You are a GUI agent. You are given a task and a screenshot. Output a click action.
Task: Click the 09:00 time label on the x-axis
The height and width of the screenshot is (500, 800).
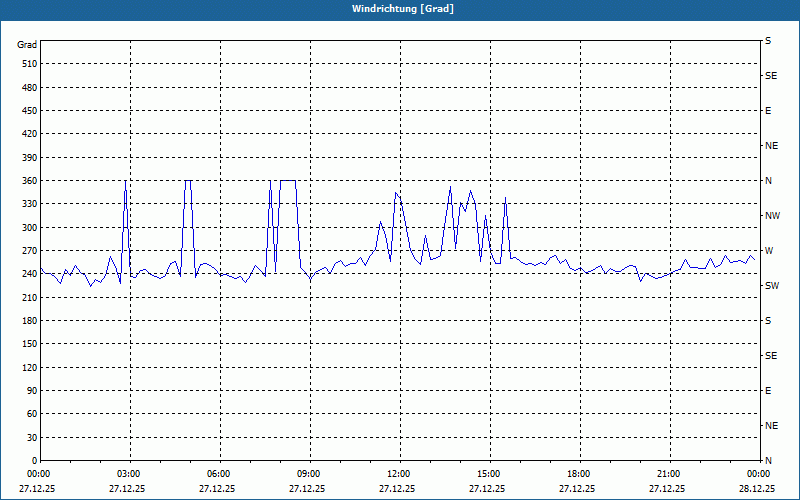[x=308, y=474]
